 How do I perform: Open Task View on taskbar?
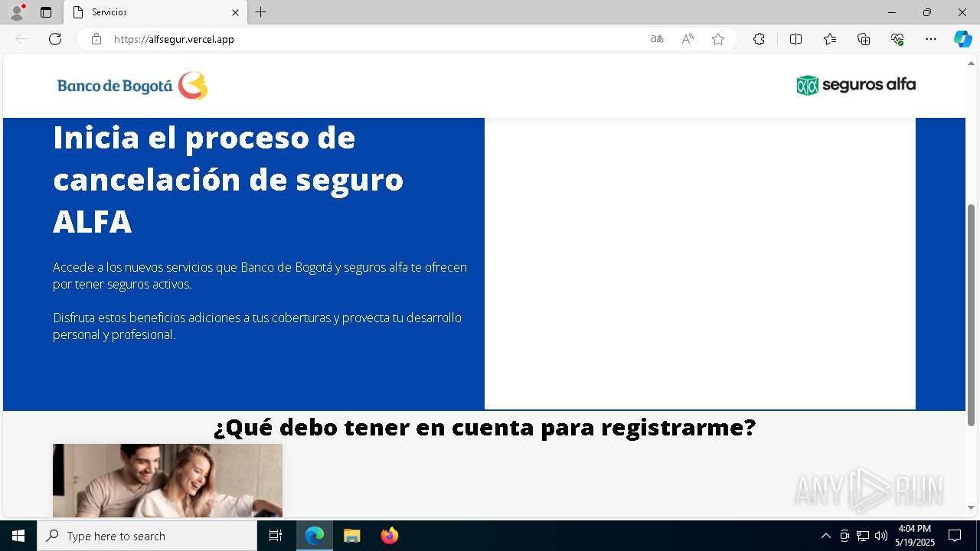click(x=276, y=536)
